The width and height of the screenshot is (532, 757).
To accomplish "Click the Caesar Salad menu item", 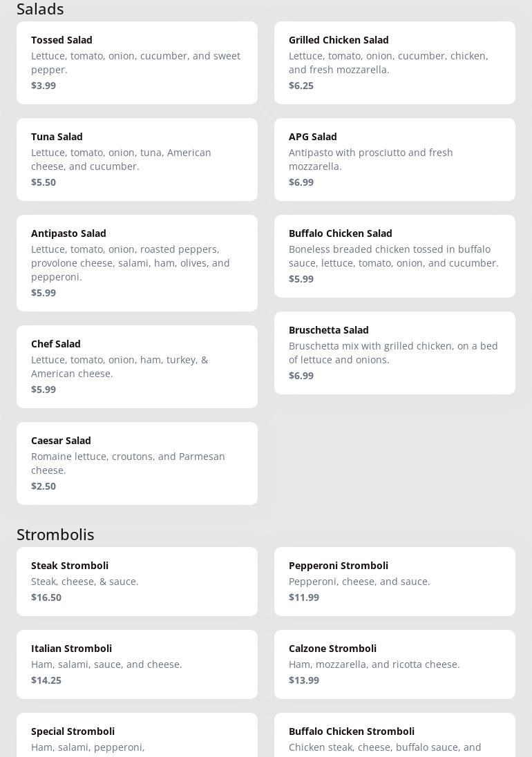I will 137,463.
